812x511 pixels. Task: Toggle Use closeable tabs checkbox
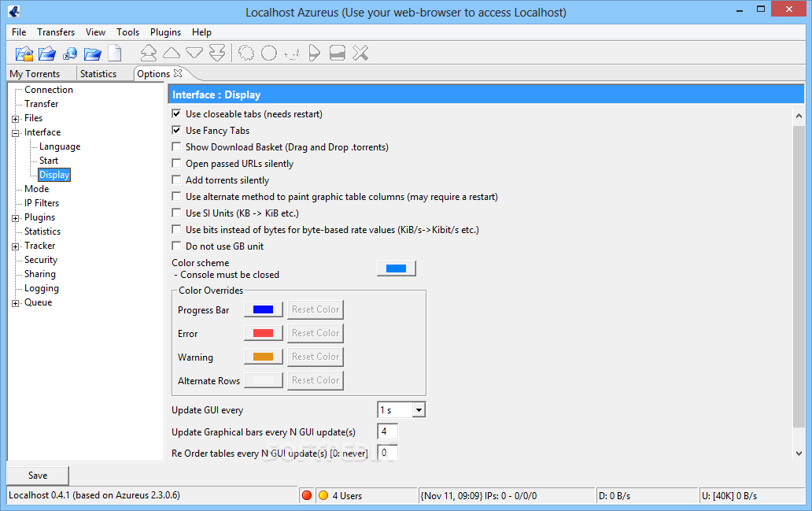[x=176, y=113]
